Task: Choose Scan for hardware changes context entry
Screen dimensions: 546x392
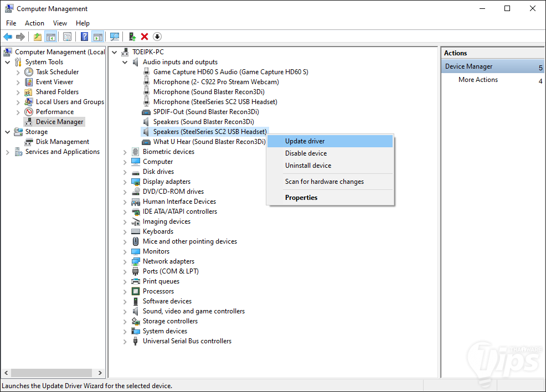Action: tap(331, 182)
